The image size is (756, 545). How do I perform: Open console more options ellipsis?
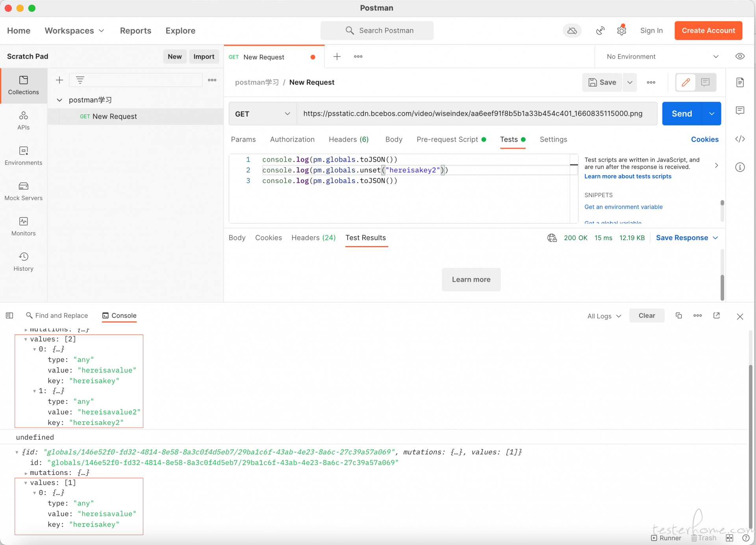tap(698, 316)
